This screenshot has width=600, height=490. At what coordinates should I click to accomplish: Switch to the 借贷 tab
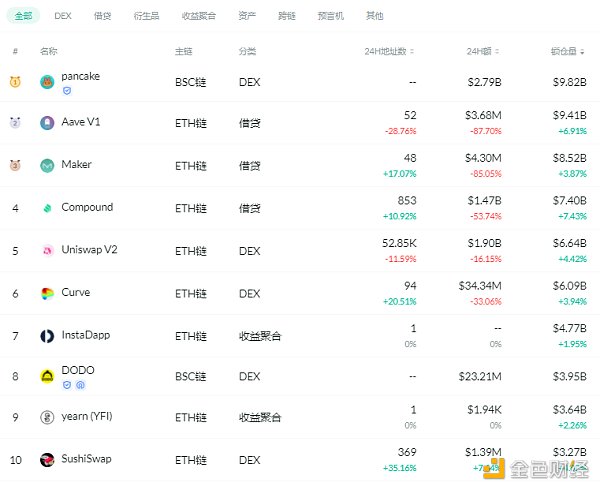[102, 16]
